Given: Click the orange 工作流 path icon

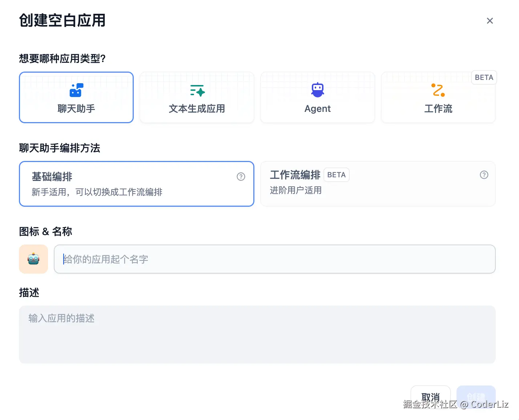Looking at the screenshot, I should [x=438, y=90].
